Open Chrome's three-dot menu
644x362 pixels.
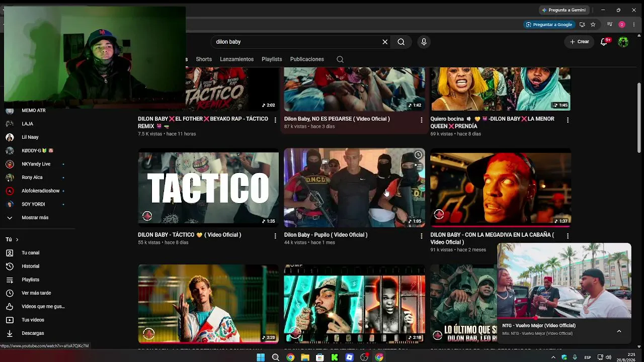633,25
